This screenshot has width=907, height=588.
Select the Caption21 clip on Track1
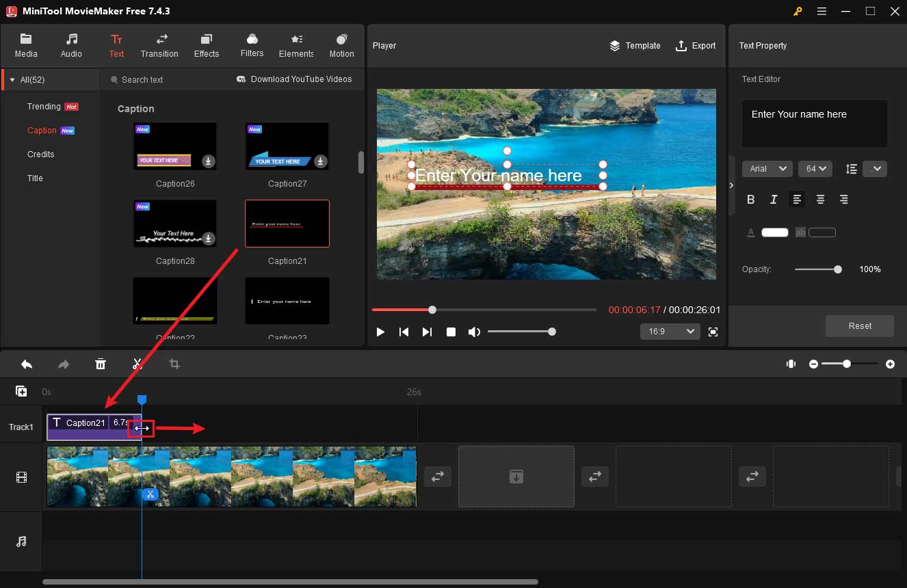tap(94, 427)
